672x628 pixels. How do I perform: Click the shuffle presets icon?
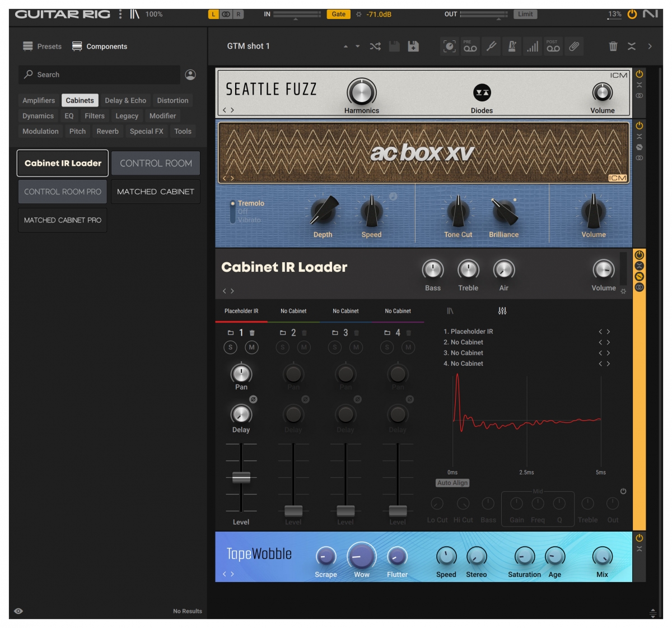(375, 46)
